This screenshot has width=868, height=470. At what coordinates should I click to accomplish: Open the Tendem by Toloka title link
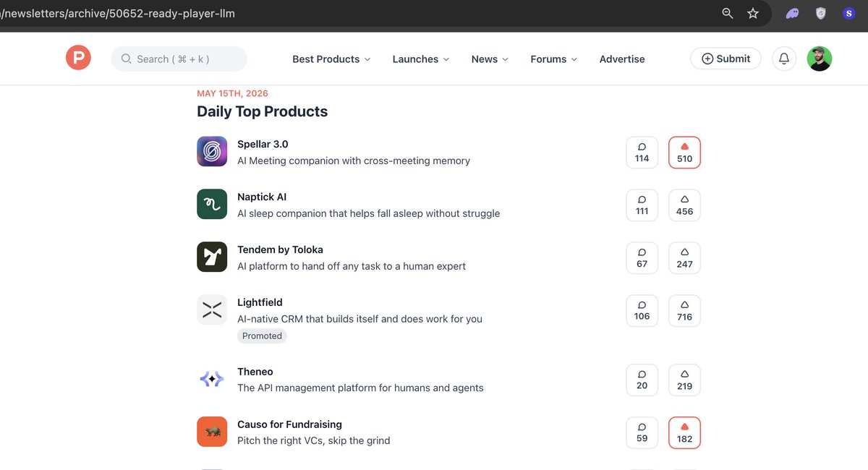[x=280, y=249]
